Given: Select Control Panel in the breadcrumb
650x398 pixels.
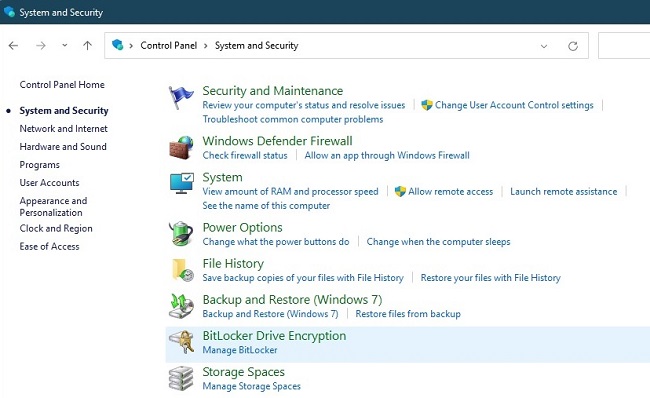Looking at the screenshot, I should pos(168,45).
